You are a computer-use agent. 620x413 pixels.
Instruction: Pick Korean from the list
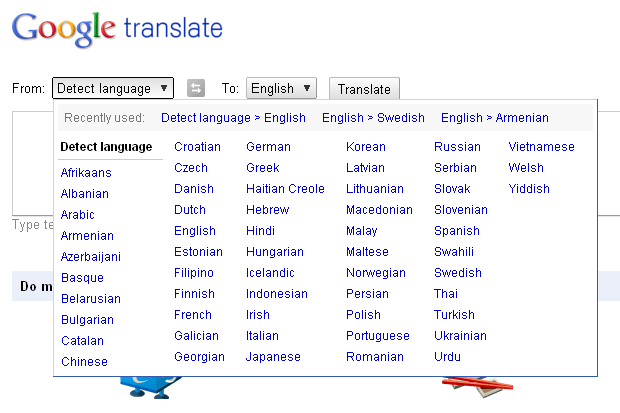coord(366,147)
